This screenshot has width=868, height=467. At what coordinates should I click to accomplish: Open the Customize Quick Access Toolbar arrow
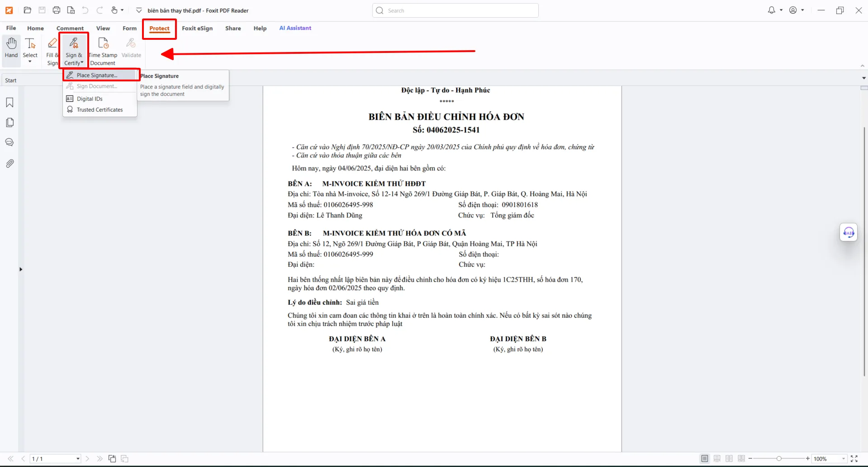[x=139, y=10]
